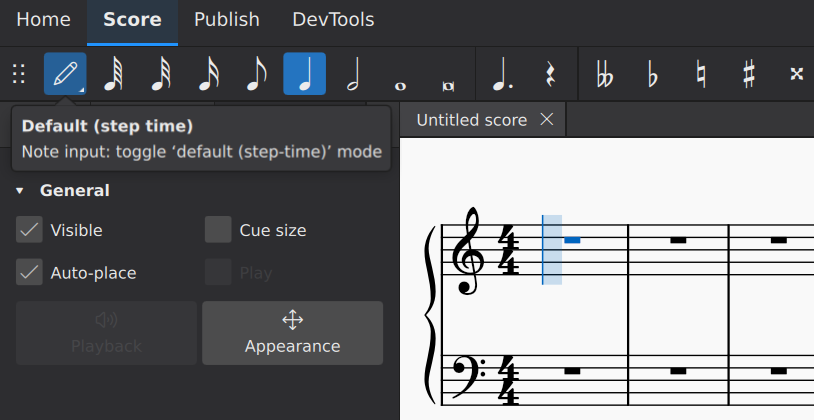Apply the double flat accidental
This screenshot has width=814, height=420.
coord(604,74)
